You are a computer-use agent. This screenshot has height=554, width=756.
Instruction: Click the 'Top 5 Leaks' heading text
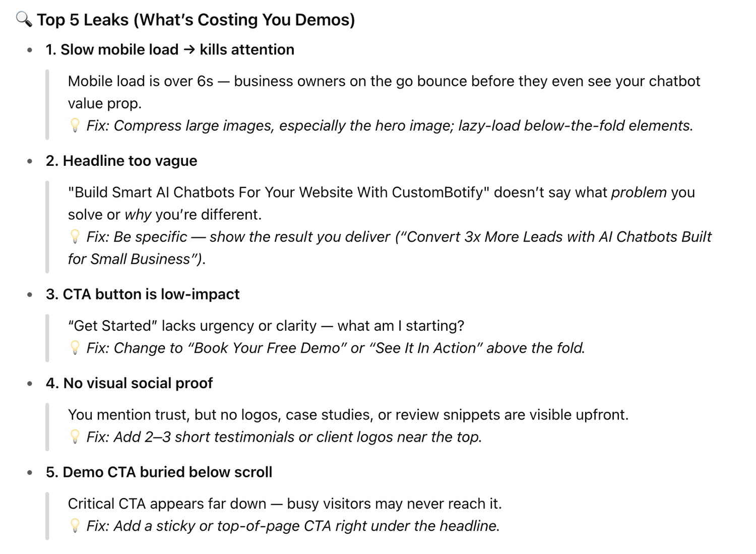coord(196,20)
